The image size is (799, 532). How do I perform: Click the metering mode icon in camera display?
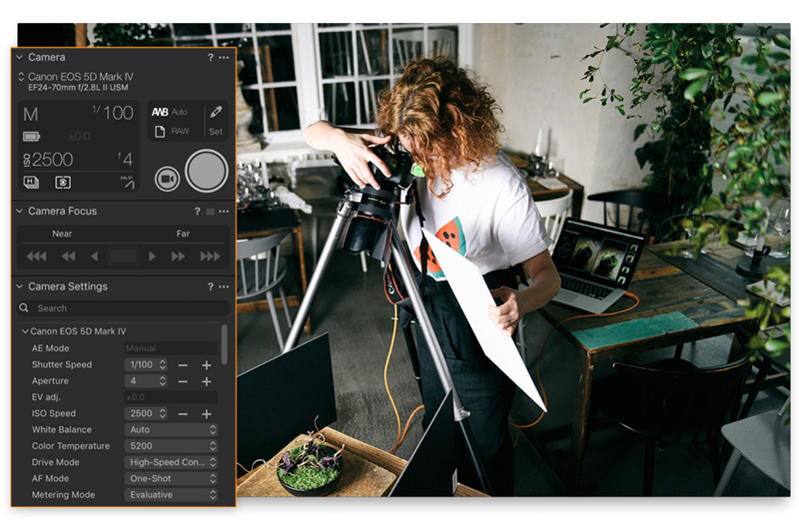(63, 183)
